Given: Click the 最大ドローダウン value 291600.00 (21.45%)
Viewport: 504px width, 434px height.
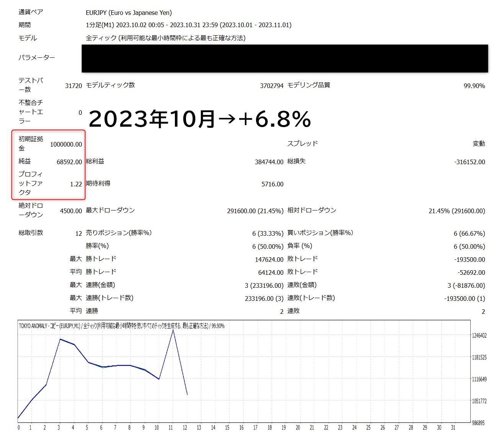Looking at the screenshot, I should tap(255, 211).
